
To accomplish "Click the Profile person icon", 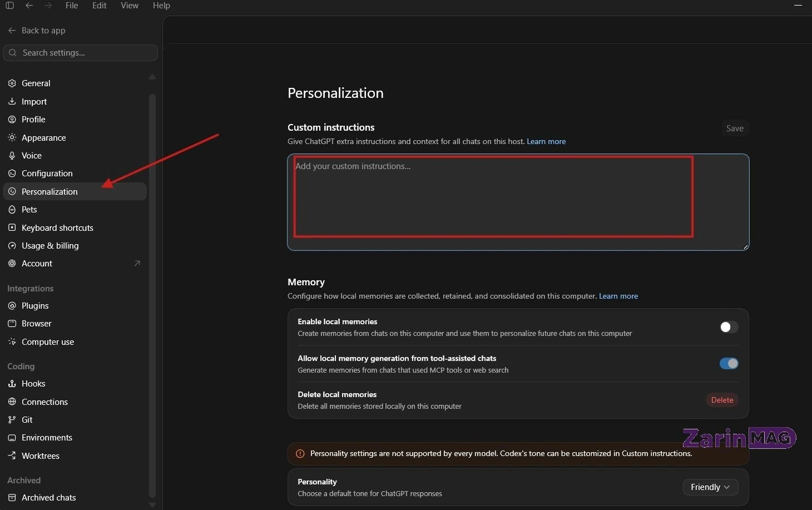I will pyautogui.click(x=12, y=120).
